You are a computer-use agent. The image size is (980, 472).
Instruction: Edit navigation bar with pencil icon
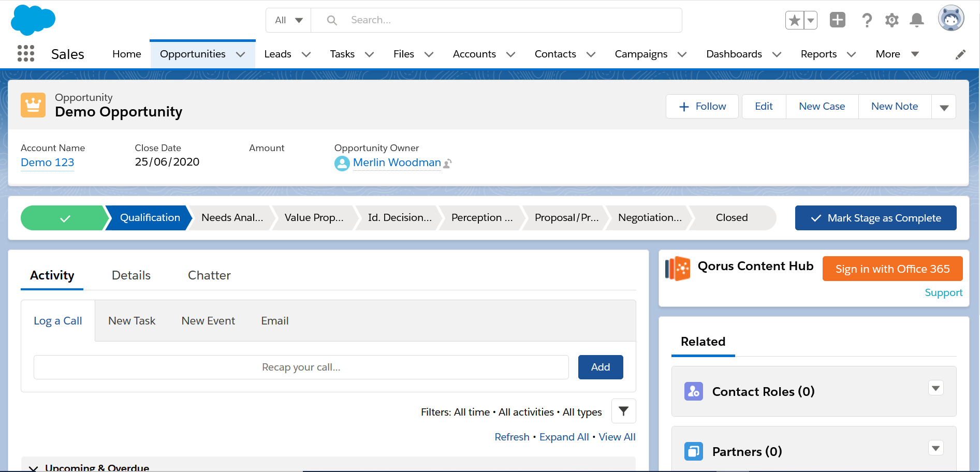pyautogui.click(x=960, y=54)
